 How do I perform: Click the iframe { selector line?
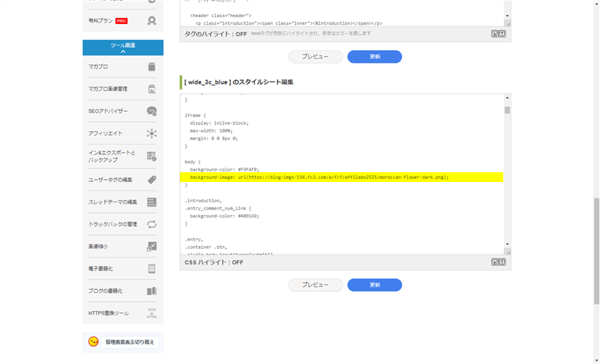click(195, 115)
